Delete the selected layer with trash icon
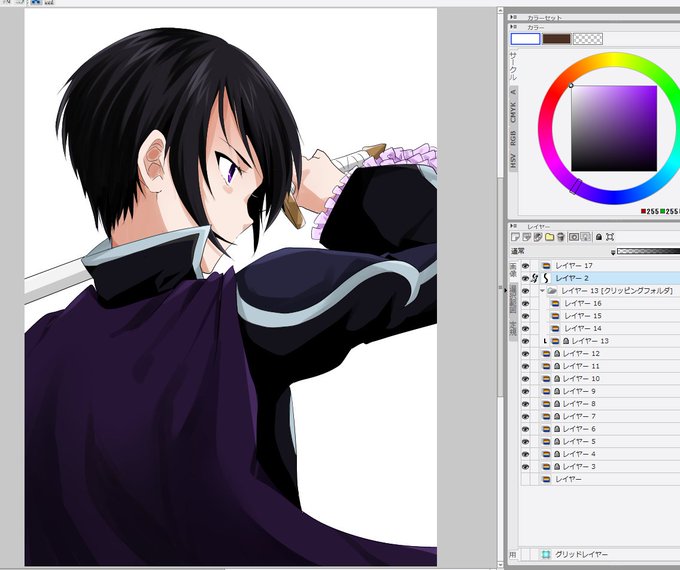The width and height of the screenshot is (680, 570). pyautogui.click(x=561, y=237)
